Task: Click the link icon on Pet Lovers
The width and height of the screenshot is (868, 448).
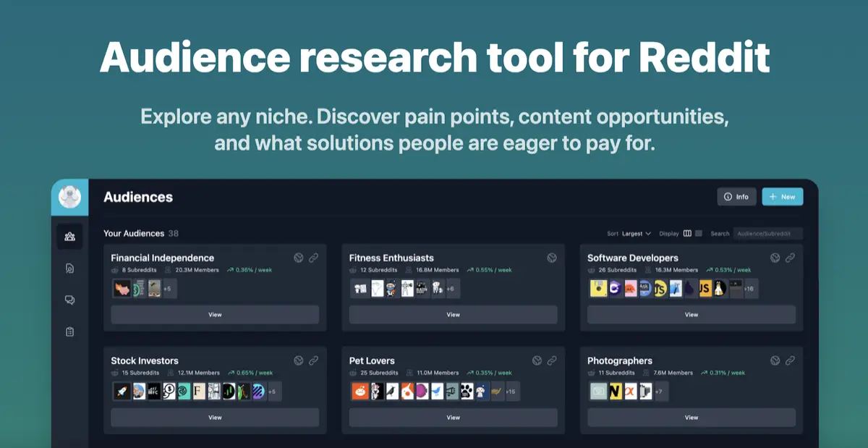Action: point(551,360)
